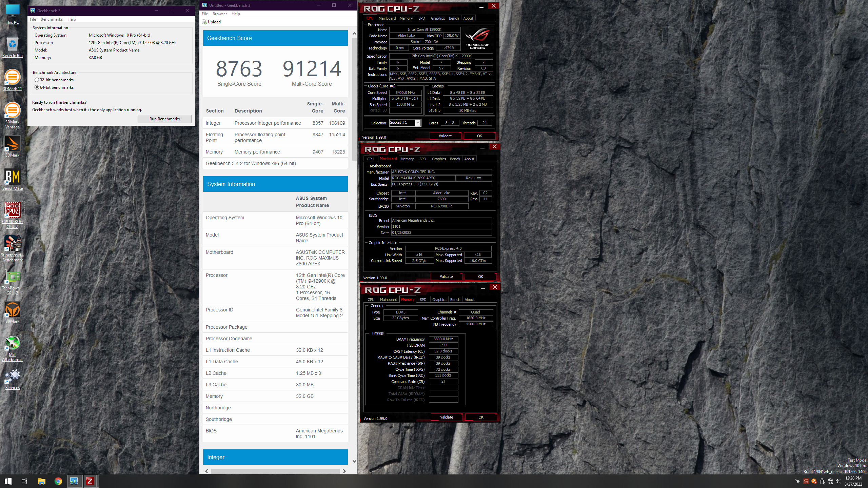Select 32-bit benchmarks radio button
The width and height of the screenshot is (868, 488).
pyautogui.click(x=37, y=80)
